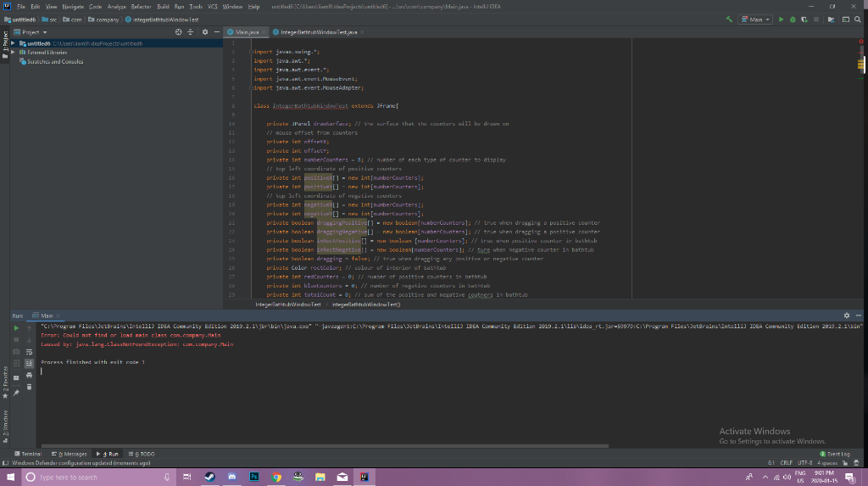Print the Run console output
Viewport: 868px width, 486px height.
click(30, 376)
